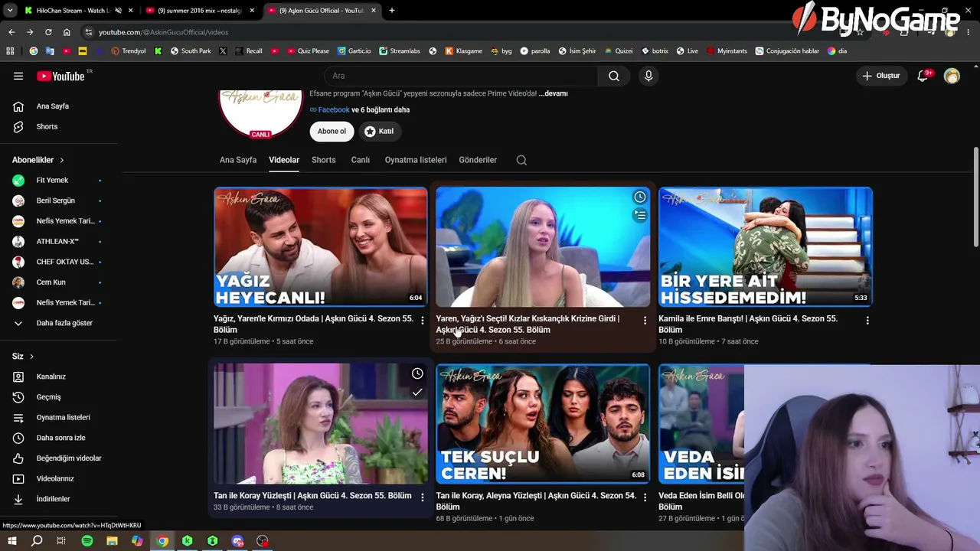The width and height of the screenshot is (980, 551).
Task: Open a new browser tab
Action: pos(392,11)
